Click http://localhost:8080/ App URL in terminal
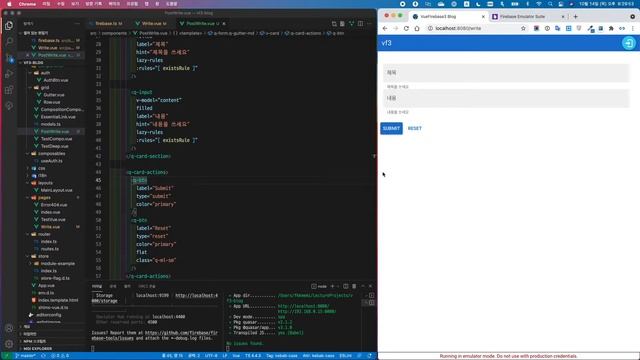The width and height of the screenshot is (640, 360). click(x=303, y=306)
